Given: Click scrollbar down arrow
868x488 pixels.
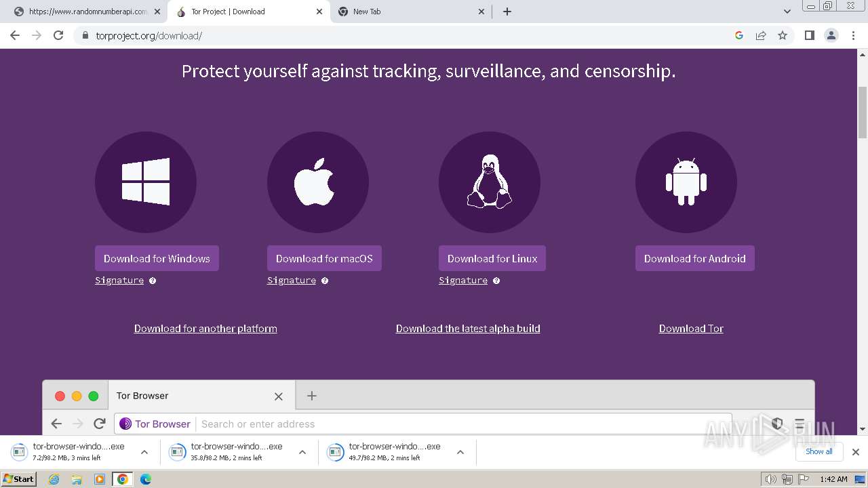Looking at the screenshot, I should (x=863, y=429).
